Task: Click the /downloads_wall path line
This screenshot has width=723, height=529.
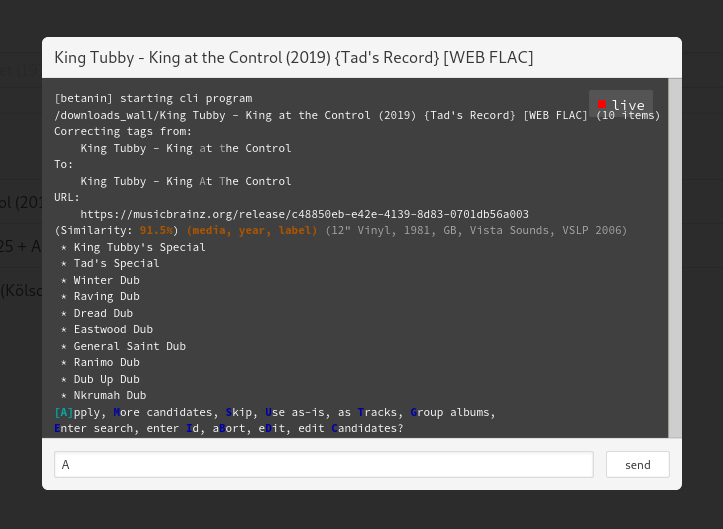Action: click(x=357, y=115)
